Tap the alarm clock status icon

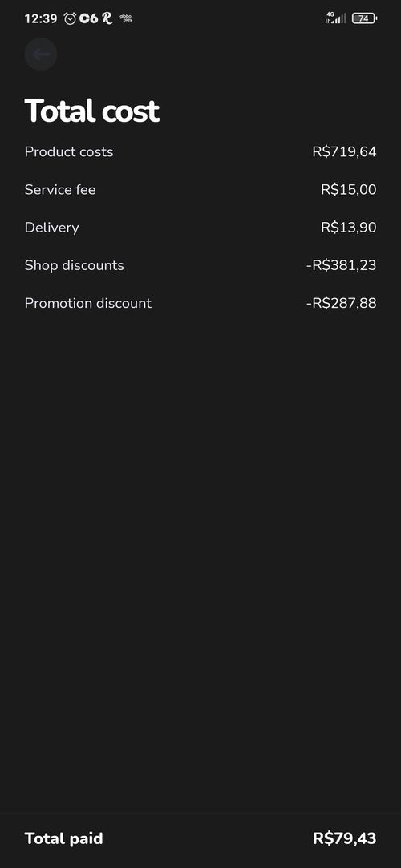coord(70,18)
